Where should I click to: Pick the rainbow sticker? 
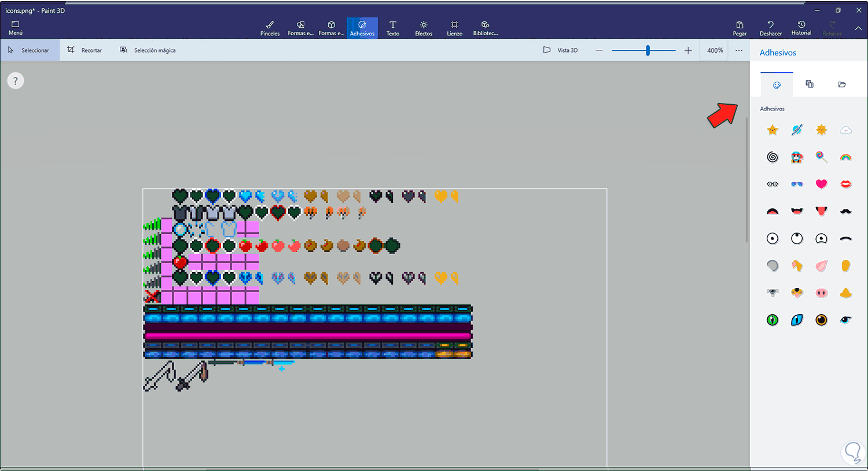click(x=846, y=157)
